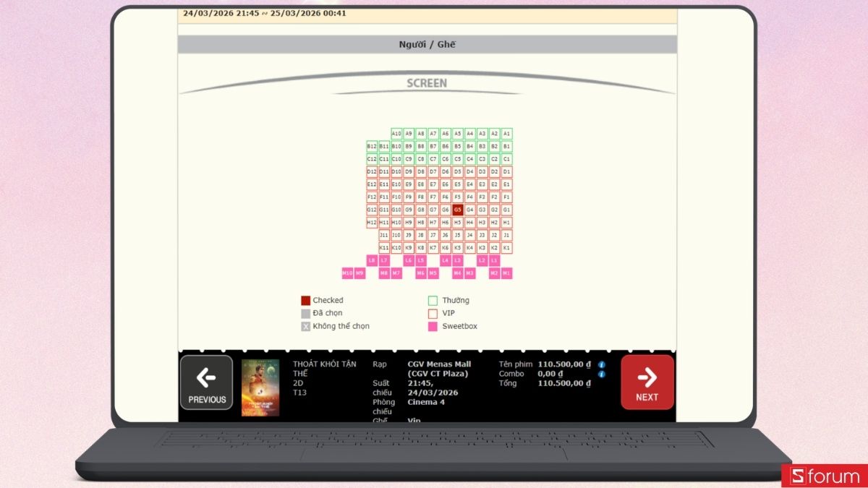Screen dimensions: 868x488
Task: Open info icon beside Combo price
Action: [x=601, y=374]
